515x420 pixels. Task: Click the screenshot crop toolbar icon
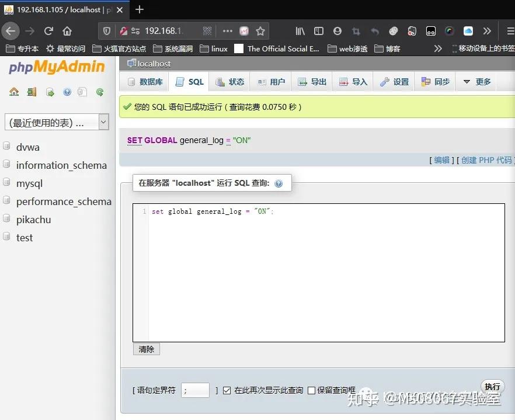[356, 31]
